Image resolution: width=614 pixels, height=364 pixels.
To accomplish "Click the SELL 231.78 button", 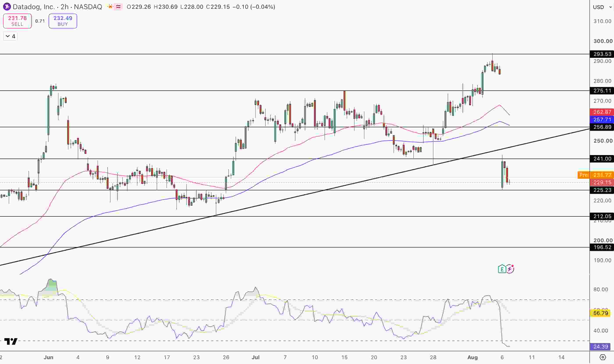I will pos(17,21).
